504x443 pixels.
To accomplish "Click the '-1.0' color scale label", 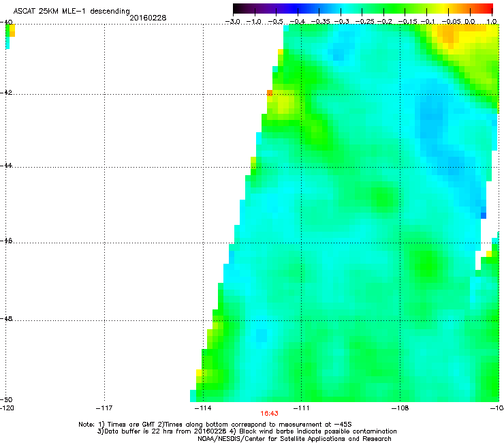I will point(254,22).
